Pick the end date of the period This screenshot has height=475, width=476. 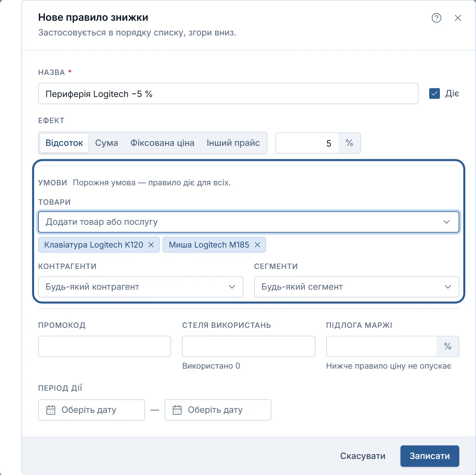pyautogui.click(x=218, y=410)
